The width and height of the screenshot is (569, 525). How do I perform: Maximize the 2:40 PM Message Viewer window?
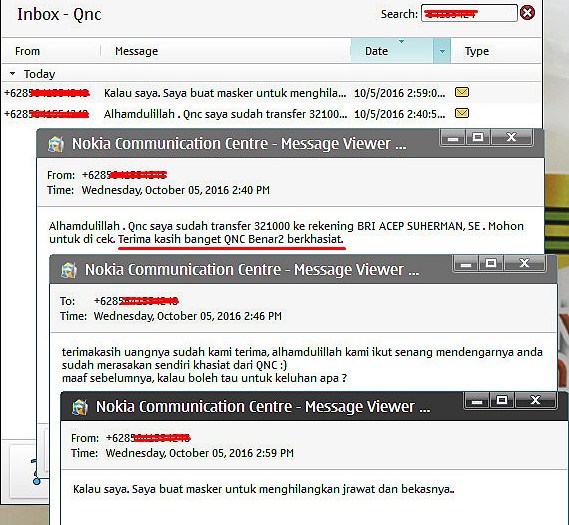point(478,138)
